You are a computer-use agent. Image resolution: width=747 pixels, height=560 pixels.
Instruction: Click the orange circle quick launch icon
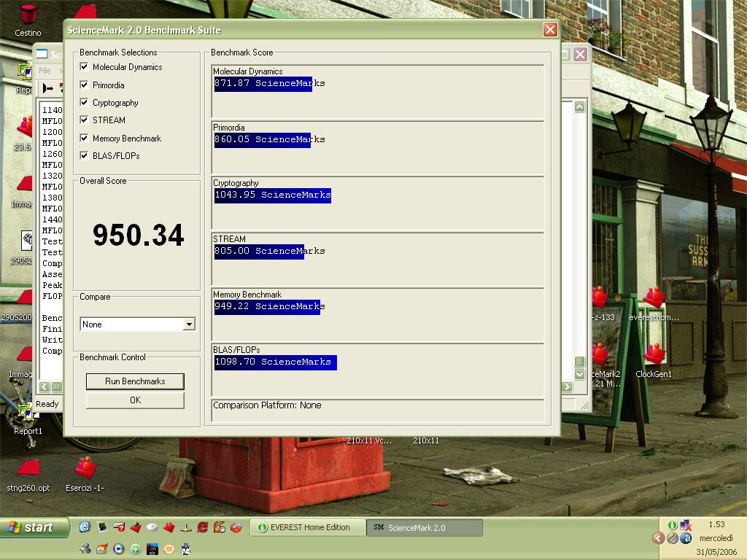click(x=169, y=549)
